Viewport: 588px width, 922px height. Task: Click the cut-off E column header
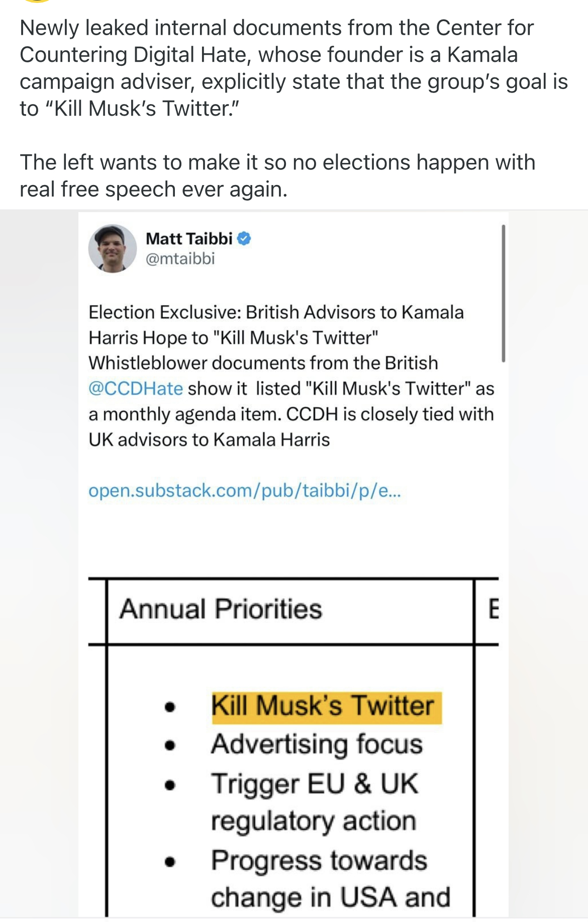click(494, 609)
